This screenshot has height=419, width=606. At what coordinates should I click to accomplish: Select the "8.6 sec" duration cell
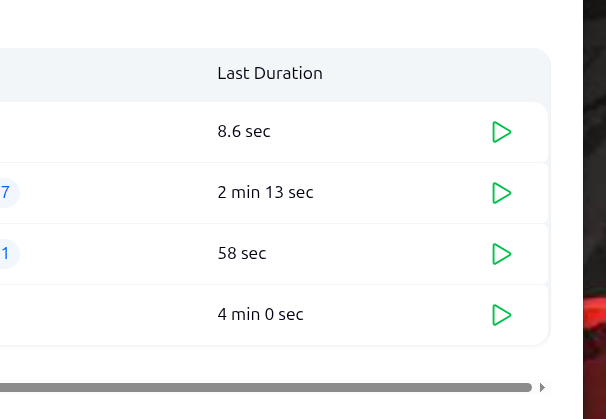[x=244, y=132]
